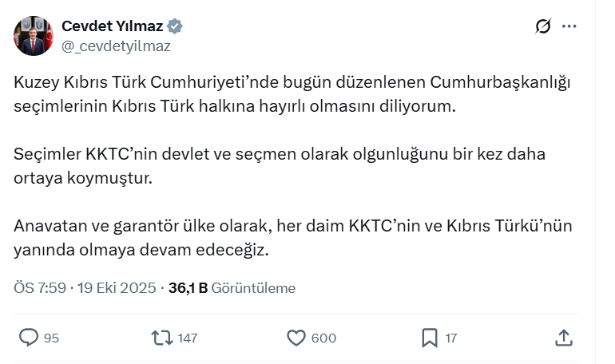
Task: Open the @_cevdetyilmaz handle link
Action: [116, 45]
